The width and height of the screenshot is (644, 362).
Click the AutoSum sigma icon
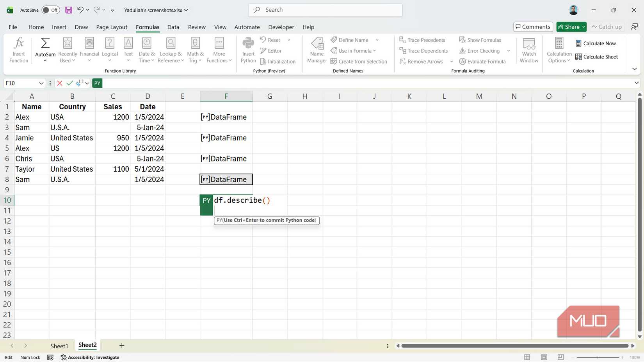point(45,43)
